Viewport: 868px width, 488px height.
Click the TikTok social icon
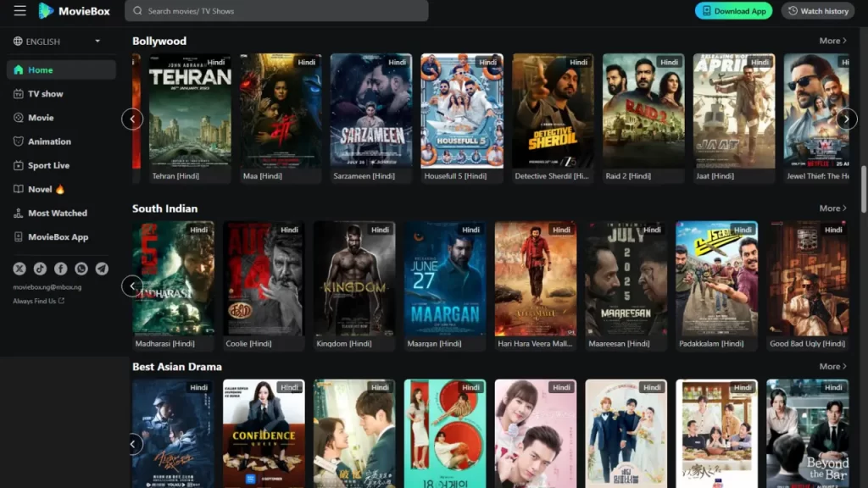[40, 269]
